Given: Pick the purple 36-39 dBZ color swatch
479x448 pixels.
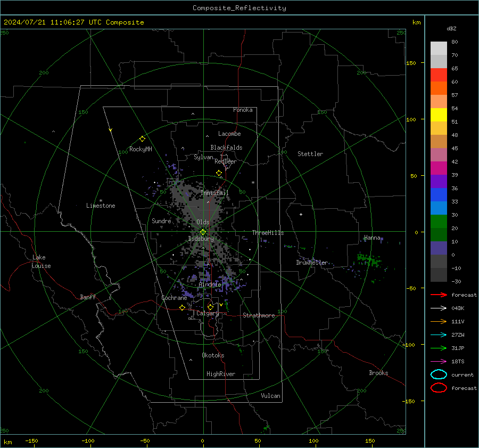Looking at the screenshot, I should pyautogui.click(x=439, y=181).
